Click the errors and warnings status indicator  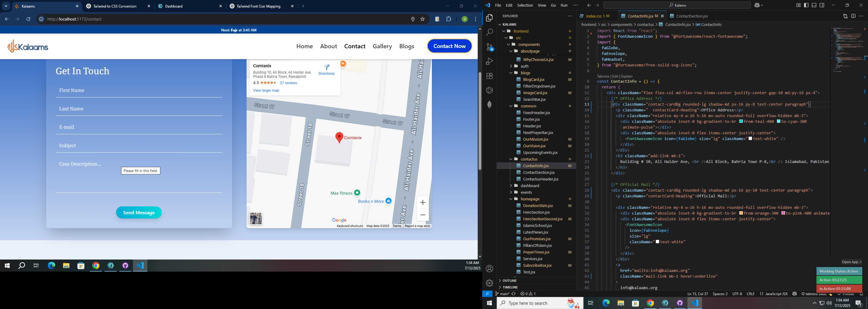point(528,294)
